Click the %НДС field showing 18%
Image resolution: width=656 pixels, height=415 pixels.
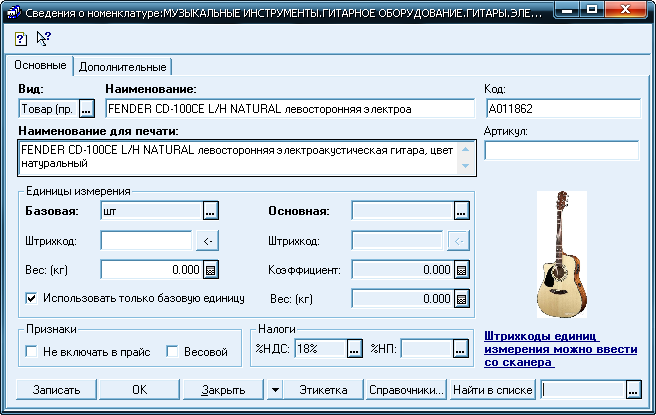(x=321, y=348)
